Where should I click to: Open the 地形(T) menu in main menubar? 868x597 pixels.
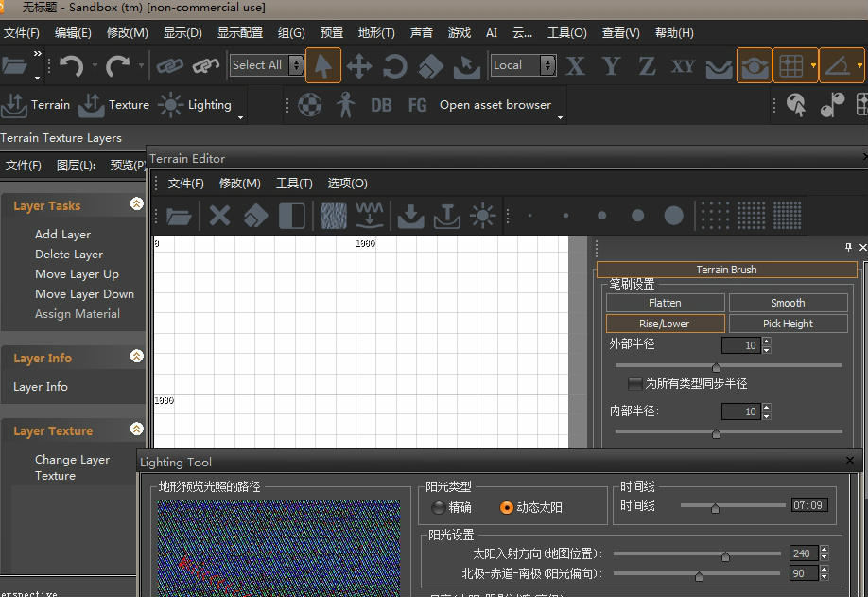pyautogui.click(x=376, y=32)
